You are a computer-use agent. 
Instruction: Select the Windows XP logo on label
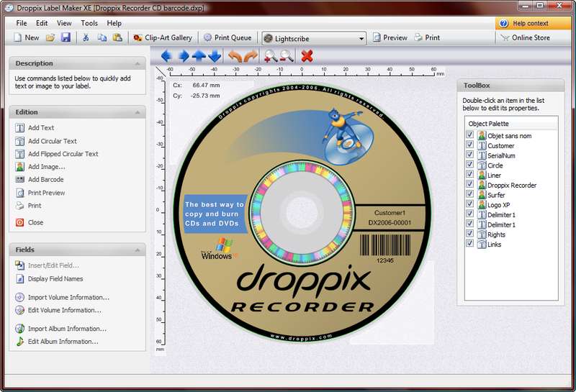coord(219,248)
